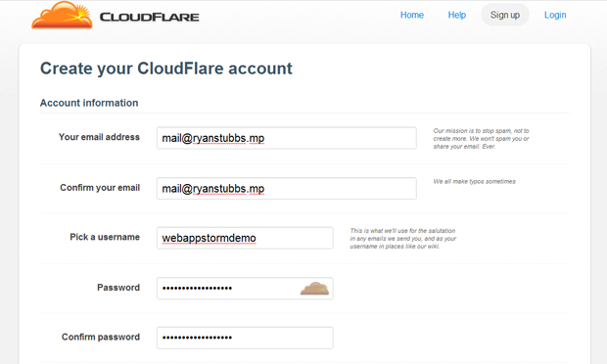Screen dimensions: 607x364
Task: Focus the Confirm password input
Action: point(245,338)
